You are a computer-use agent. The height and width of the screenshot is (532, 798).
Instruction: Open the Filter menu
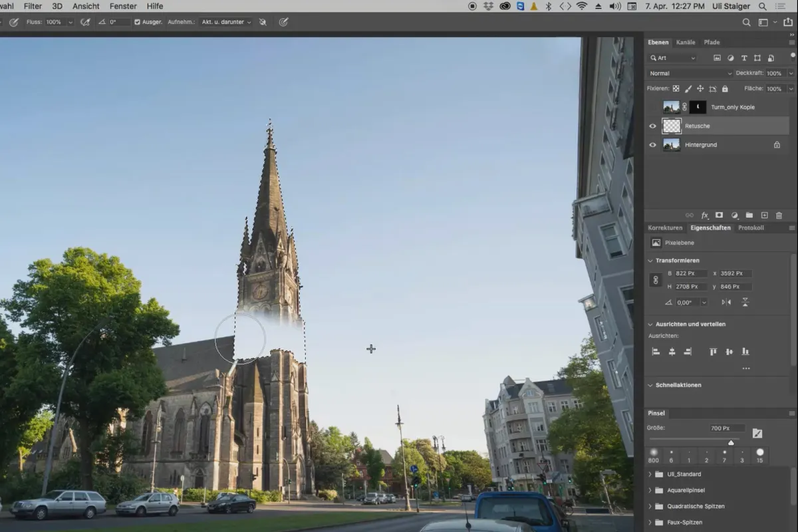[x=33, y=6]
